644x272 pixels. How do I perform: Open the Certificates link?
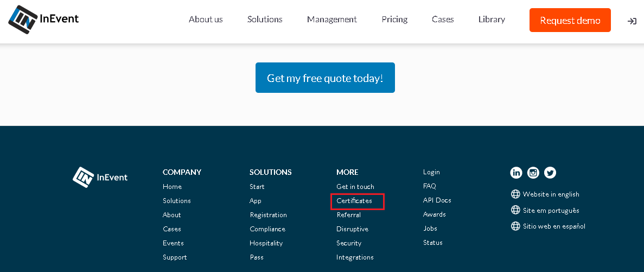354,201
